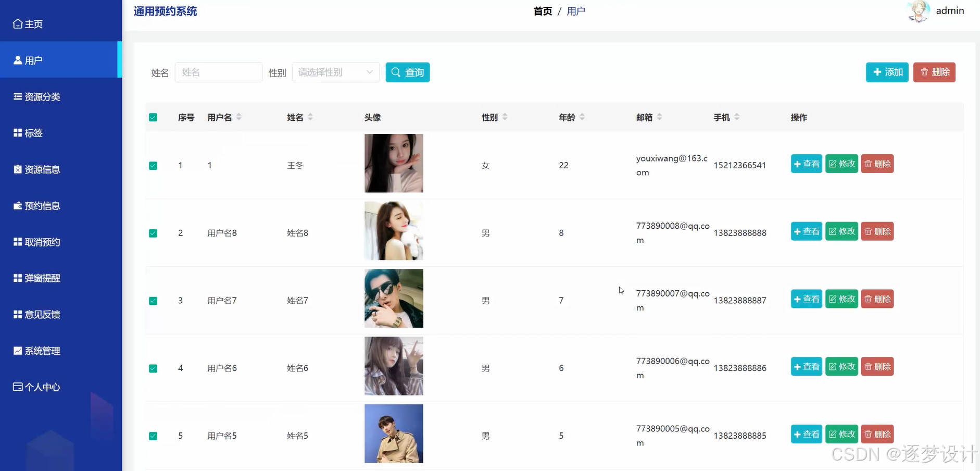980x471 pixels.
Task: Open 预约信息 in sidebar
Action: point(61,206)
